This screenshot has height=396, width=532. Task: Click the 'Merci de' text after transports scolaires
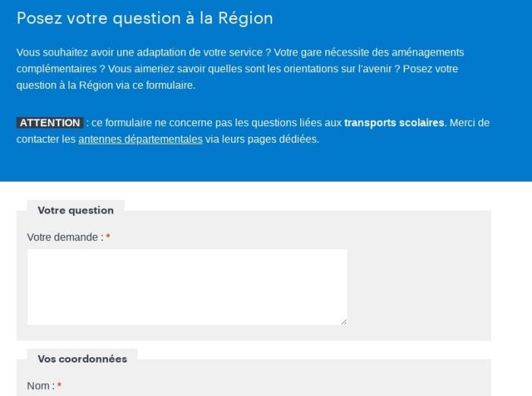pos(470,122)
